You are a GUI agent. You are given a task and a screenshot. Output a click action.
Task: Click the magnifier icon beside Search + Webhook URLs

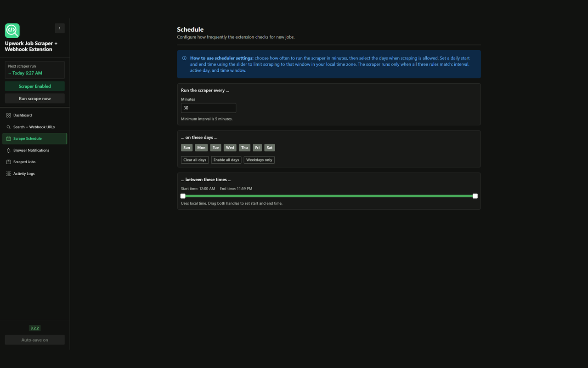click(x=8, y=127)
